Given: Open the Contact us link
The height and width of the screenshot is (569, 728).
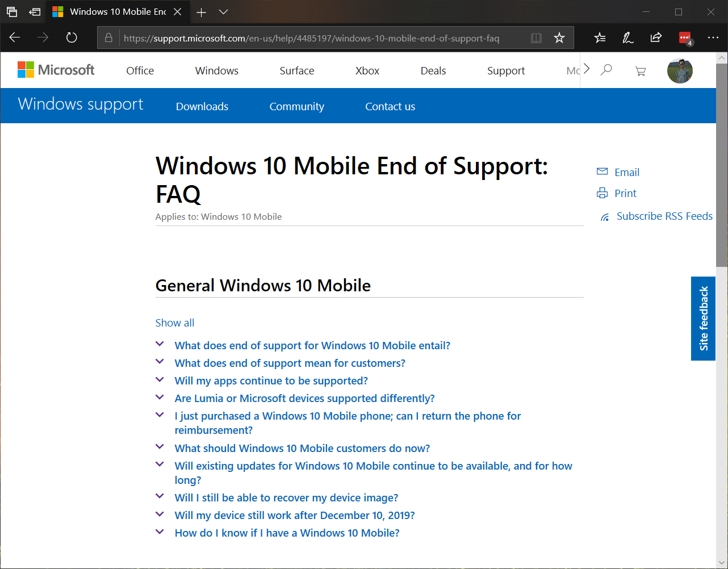Looking at the screenshot, I should tap(390, 106).
